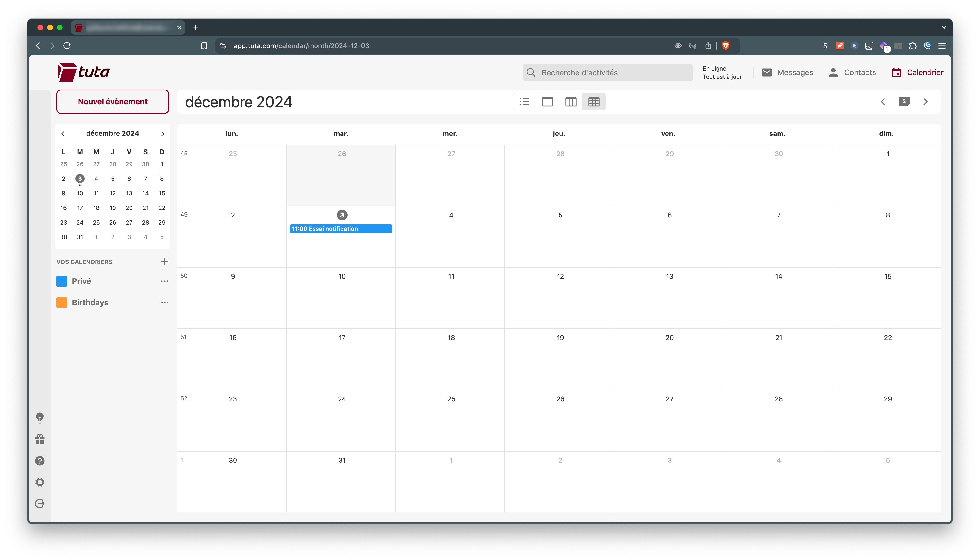Select day 3 in the mini calendar
Viewport: 980px width, 560px height.
[x=80, y=179]
